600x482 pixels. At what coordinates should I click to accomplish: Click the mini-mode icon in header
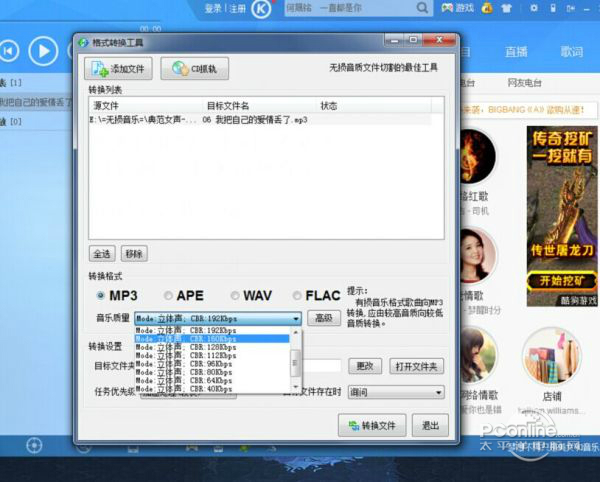tap(571, 8)
